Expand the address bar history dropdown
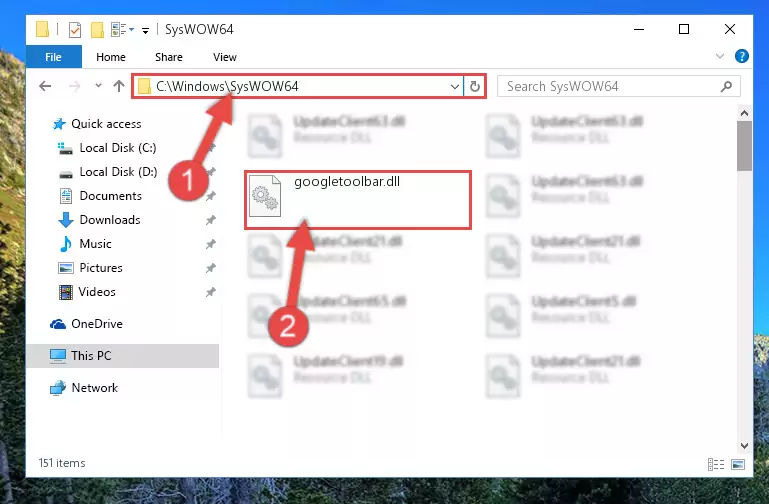Viewport: 769px width, 504px height. (x=455, y=87)
